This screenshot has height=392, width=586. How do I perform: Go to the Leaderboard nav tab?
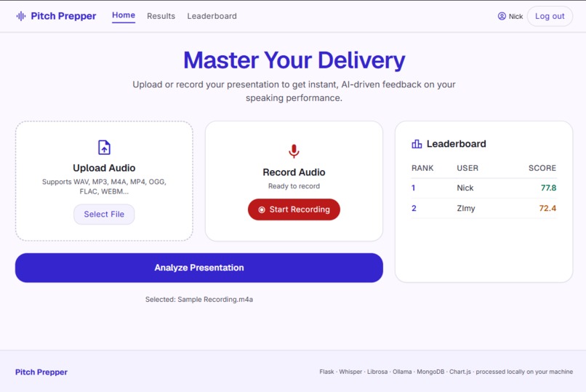click(x=212, y=16)
